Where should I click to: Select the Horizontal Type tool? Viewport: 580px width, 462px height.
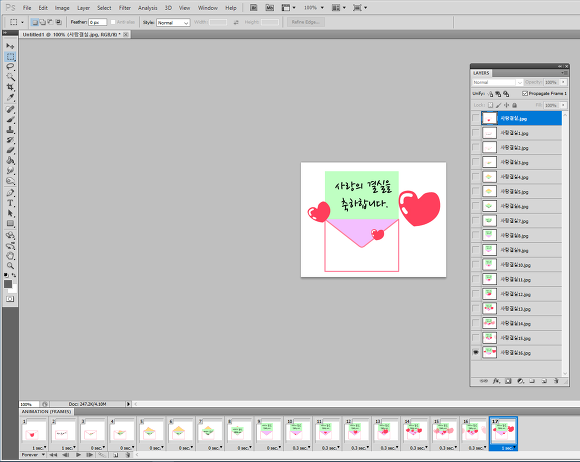[10, 203]
